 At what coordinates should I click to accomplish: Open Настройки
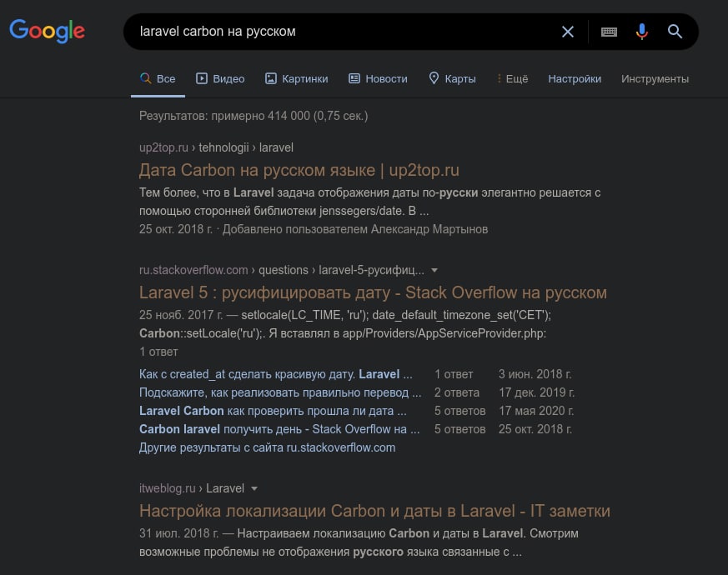(x=575, y=79)
